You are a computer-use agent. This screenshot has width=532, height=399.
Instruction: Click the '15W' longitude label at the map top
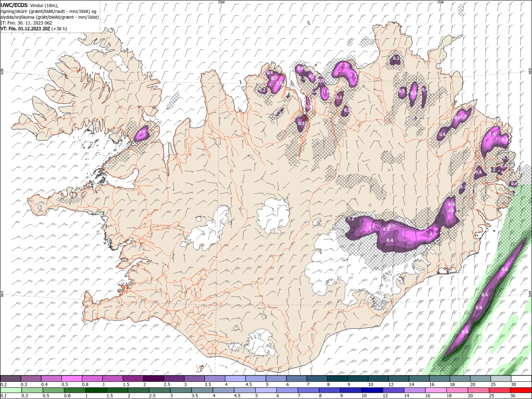click(x=440, y=2)
